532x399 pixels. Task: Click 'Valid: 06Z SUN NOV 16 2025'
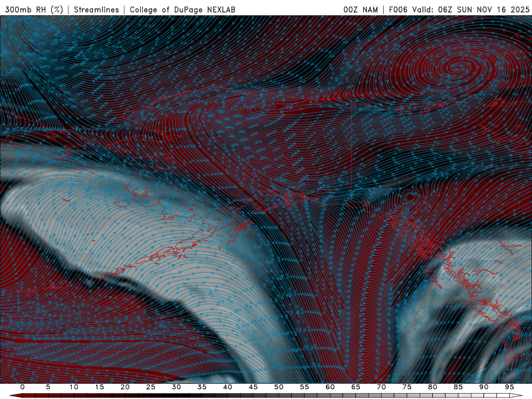point(471,9)
